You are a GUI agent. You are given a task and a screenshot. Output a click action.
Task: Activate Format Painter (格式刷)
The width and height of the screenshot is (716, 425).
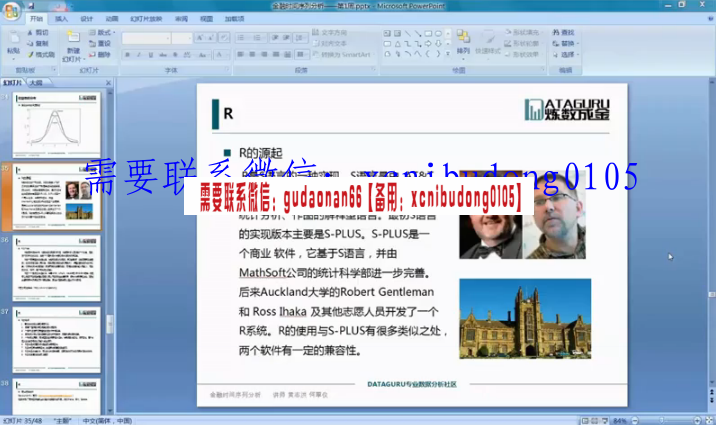(40, 54)
